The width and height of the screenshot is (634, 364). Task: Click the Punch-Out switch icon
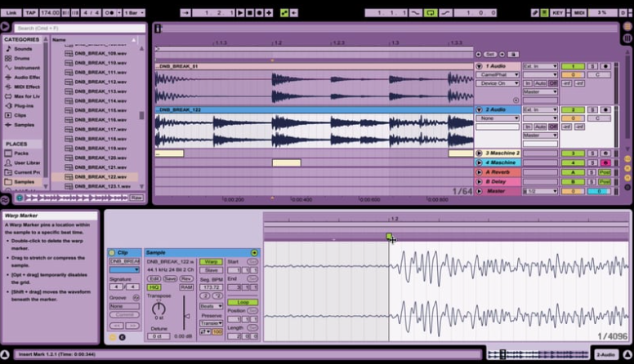click(x=445, y=13)
